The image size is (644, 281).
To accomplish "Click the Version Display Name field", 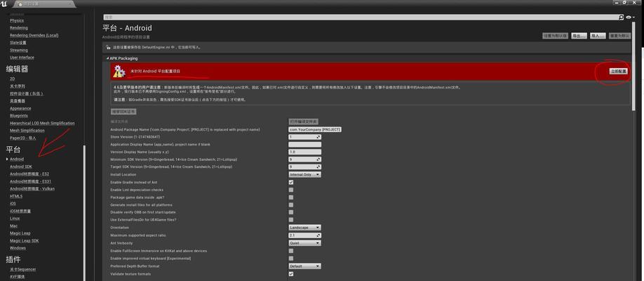I will 304,152.
